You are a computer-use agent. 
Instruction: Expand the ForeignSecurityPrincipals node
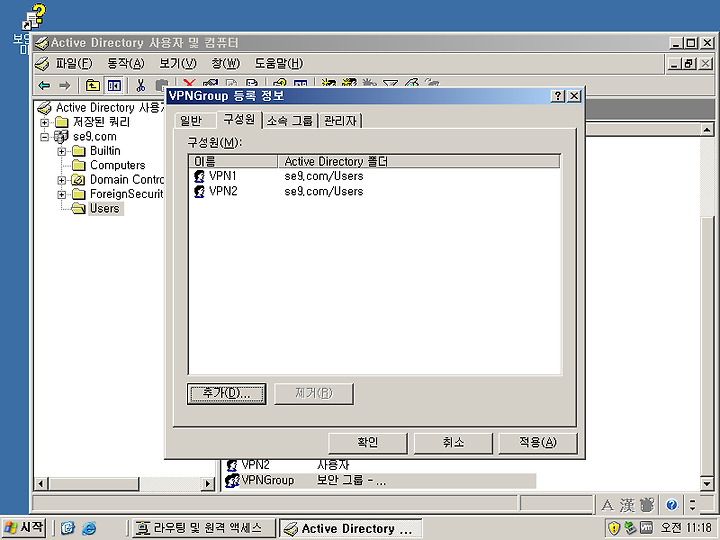(x=62, y=195)
